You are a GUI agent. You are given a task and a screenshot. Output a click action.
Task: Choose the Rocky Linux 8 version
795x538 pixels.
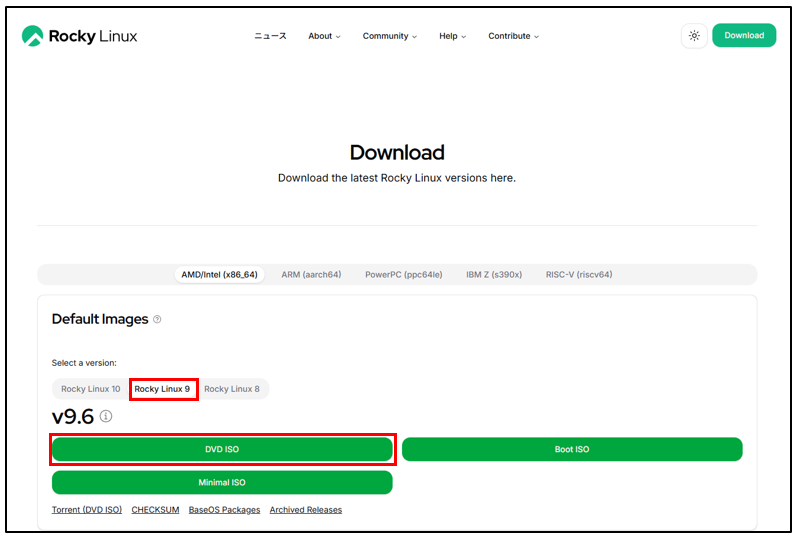coord(233,389)
